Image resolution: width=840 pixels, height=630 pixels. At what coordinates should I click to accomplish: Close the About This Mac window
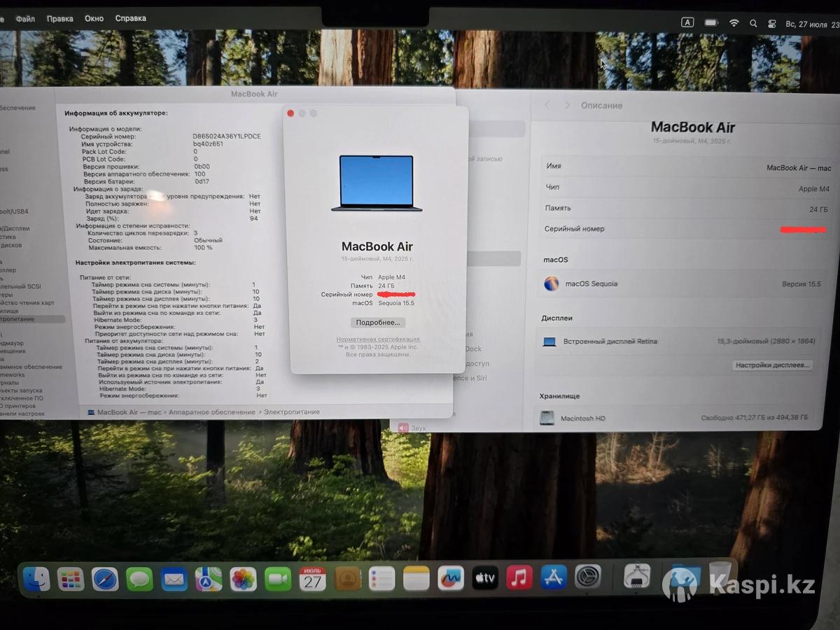point(290,113)
